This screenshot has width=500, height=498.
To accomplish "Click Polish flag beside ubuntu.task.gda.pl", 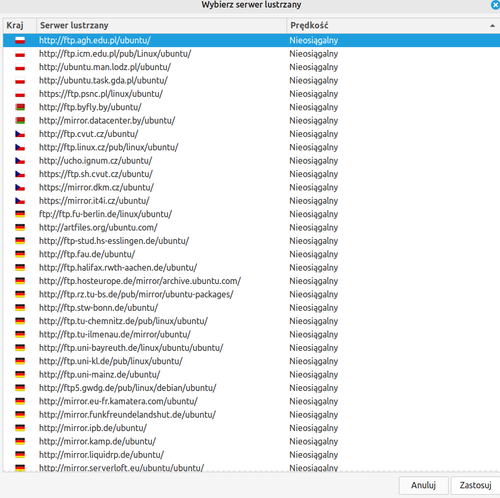I will click(20, 80).
